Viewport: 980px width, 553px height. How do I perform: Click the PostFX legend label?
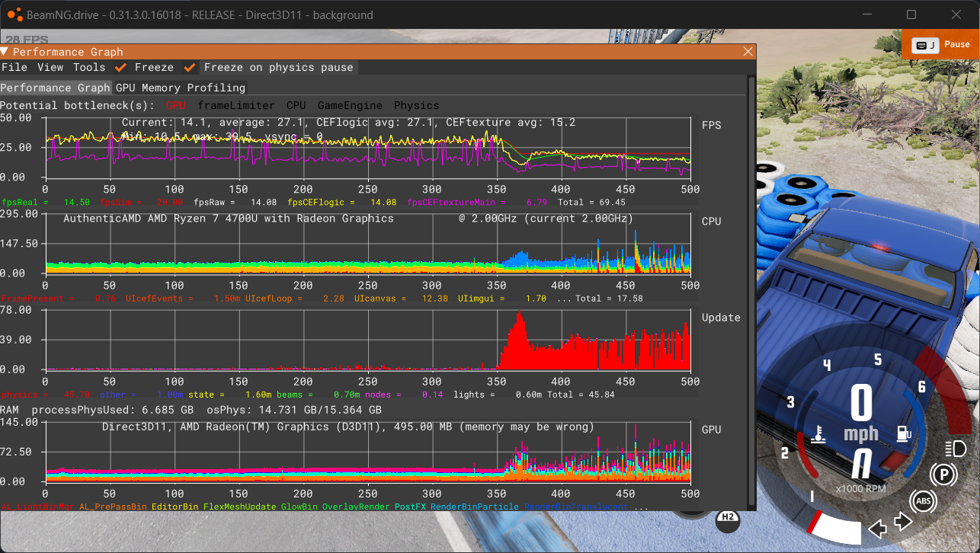tap(409, 507)
